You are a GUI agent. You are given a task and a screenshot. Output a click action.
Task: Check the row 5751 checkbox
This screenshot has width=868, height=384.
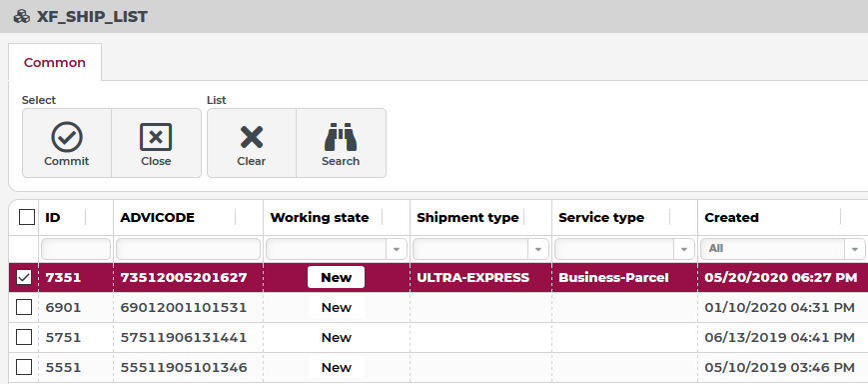tap(24, 337)
